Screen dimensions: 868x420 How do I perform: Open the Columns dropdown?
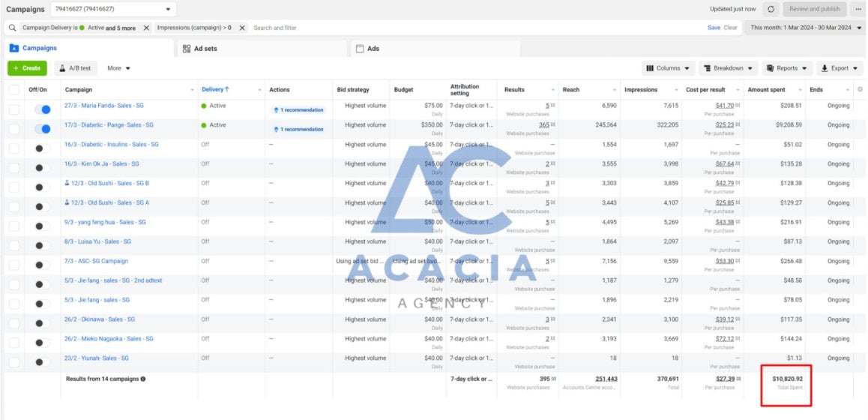669,68
